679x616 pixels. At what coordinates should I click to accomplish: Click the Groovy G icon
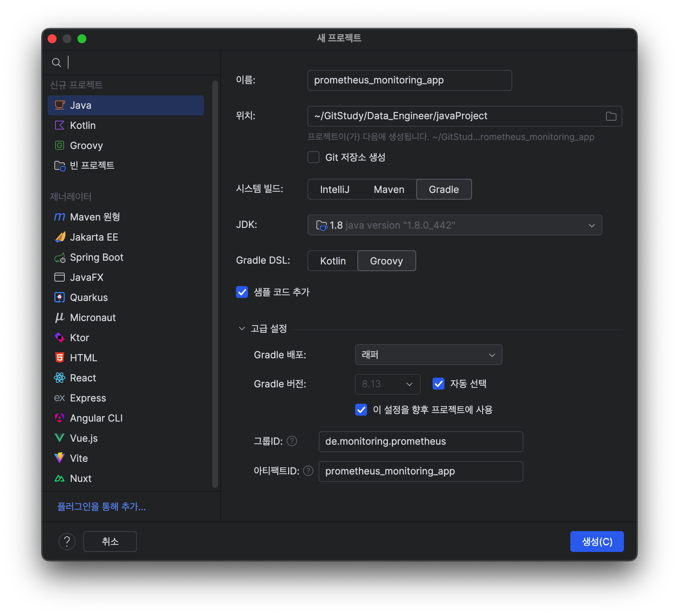60,145
